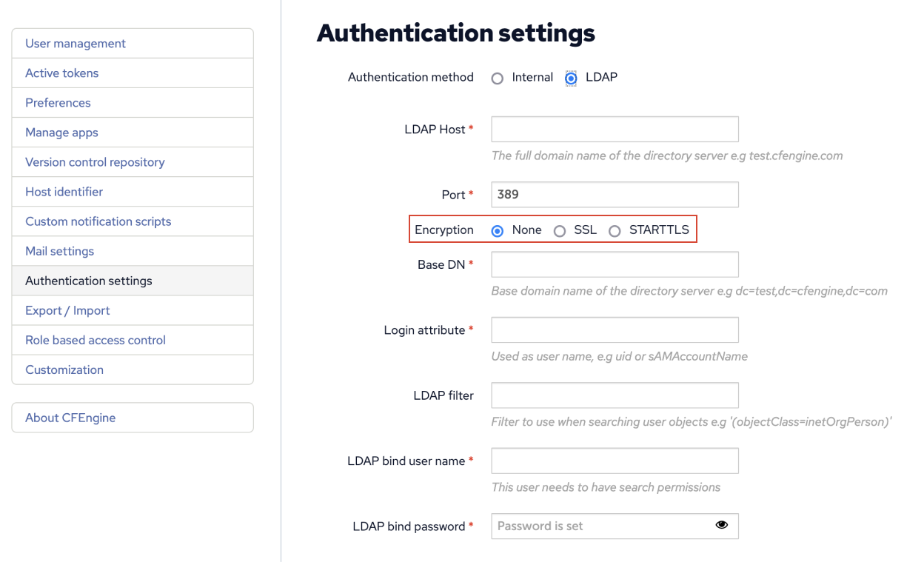The image size is (924, 562).
Task: Open Preferences from the sidebar
Action: [58, 102]
